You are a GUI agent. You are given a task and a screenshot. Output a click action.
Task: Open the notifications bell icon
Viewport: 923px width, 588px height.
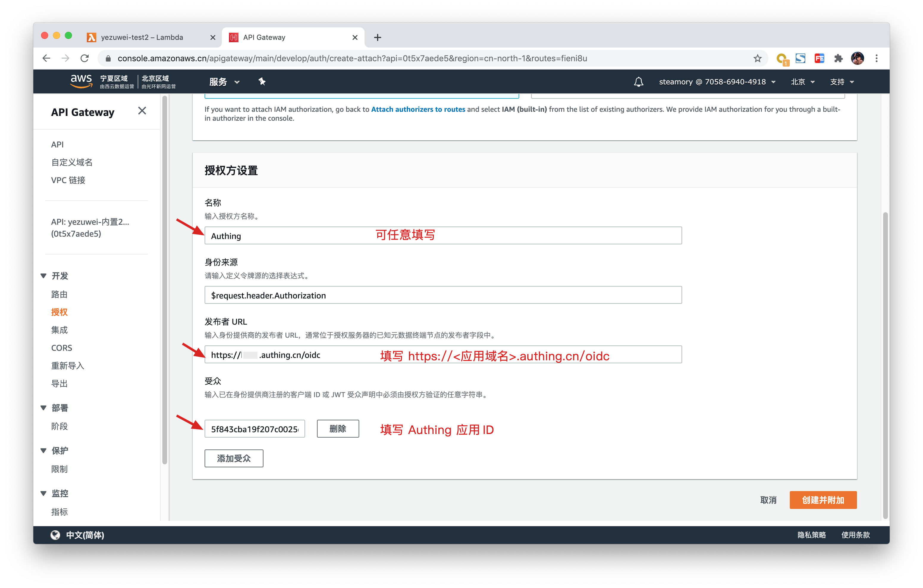(x=638, y=82)
